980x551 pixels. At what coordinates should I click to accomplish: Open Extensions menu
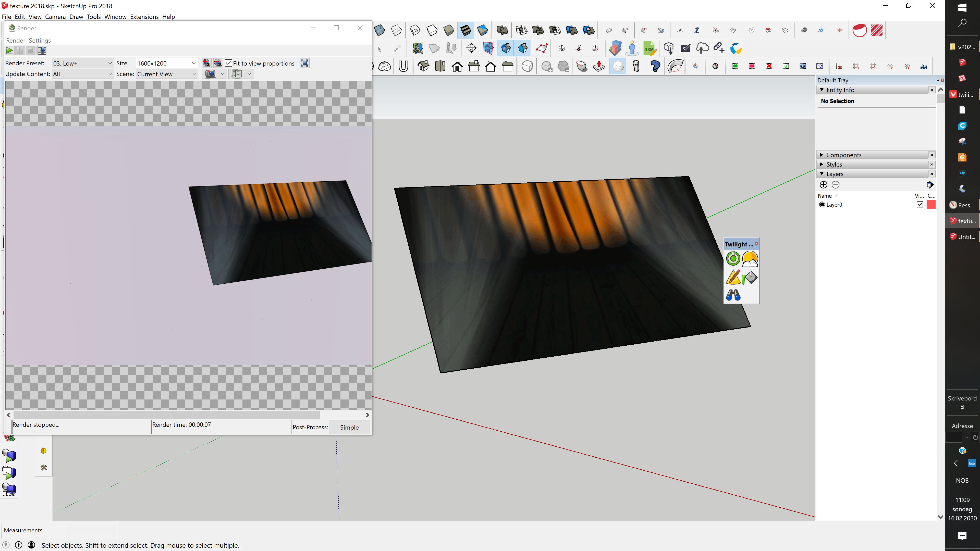click(x=144, y=17)
